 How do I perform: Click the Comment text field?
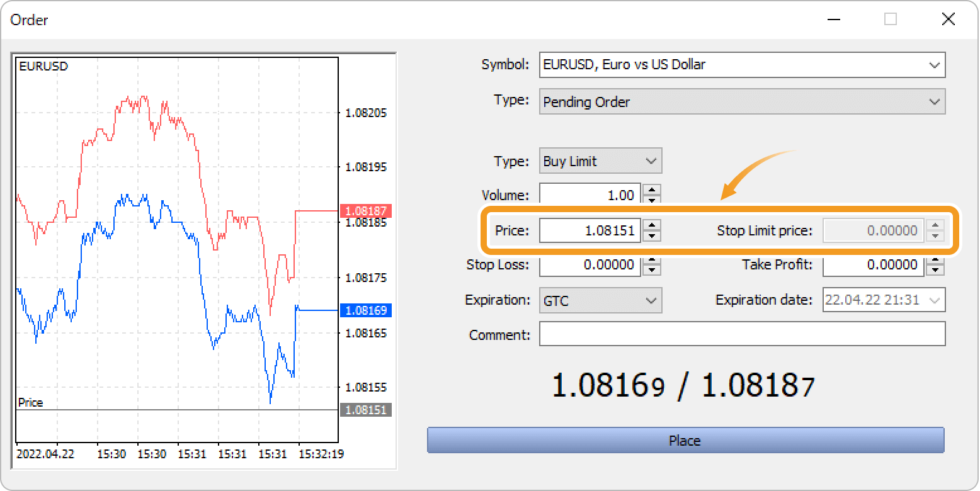point(742,334)
